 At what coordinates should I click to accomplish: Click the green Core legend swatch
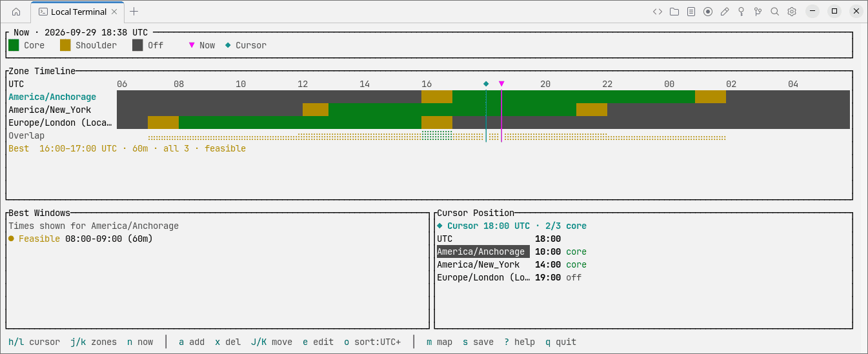14,45
